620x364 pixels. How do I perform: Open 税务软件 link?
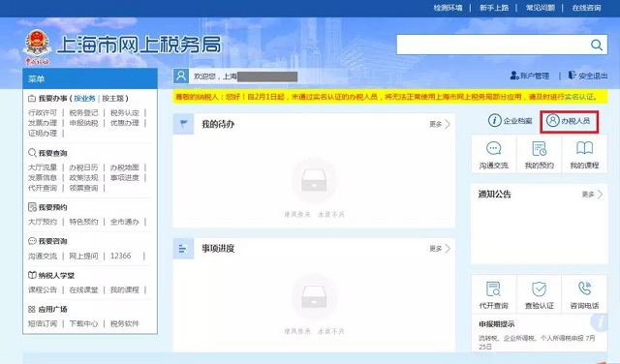coord(125,323)
